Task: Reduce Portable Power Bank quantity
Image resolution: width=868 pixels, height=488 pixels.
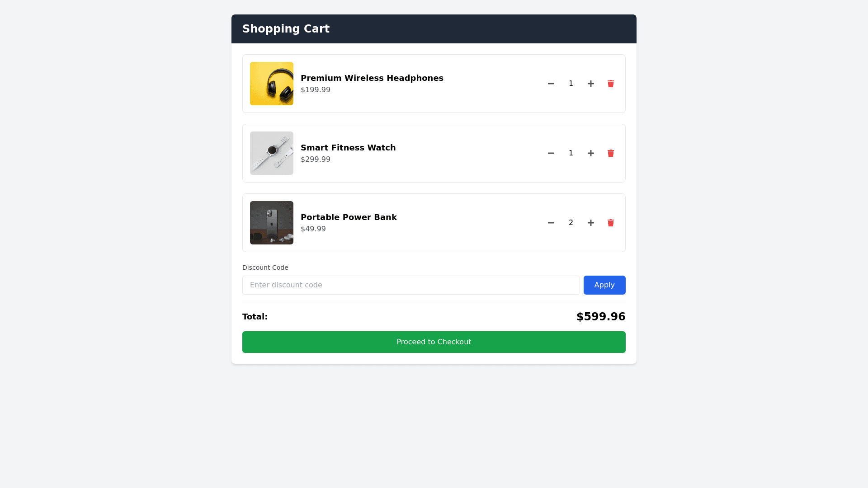Action: click(551, 223)
